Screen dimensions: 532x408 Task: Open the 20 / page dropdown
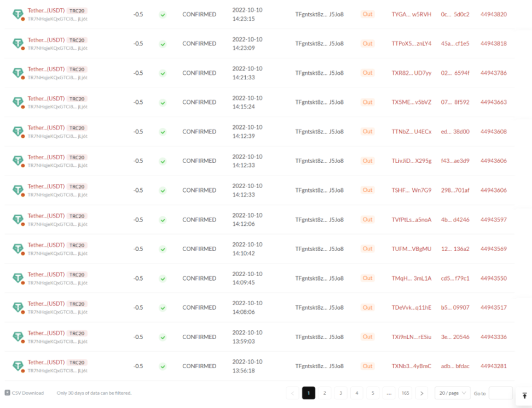click(453, 393)
